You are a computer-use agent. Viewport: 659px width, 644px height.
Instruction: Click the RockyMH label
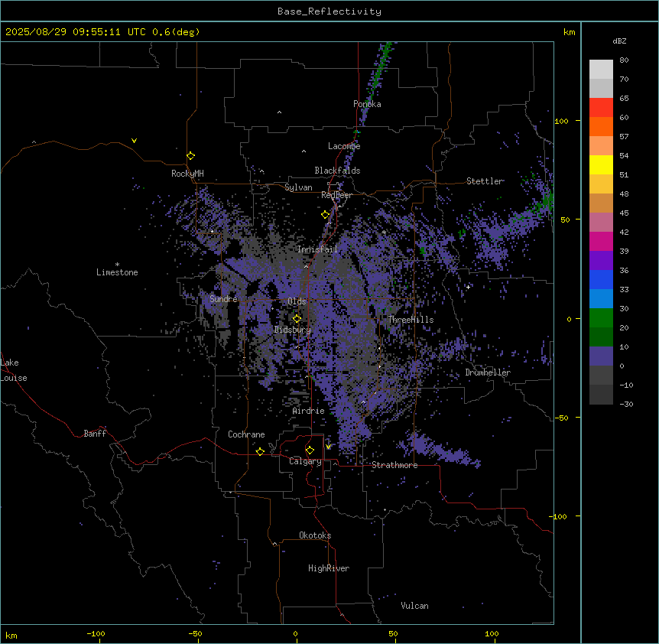coord(187,174)
